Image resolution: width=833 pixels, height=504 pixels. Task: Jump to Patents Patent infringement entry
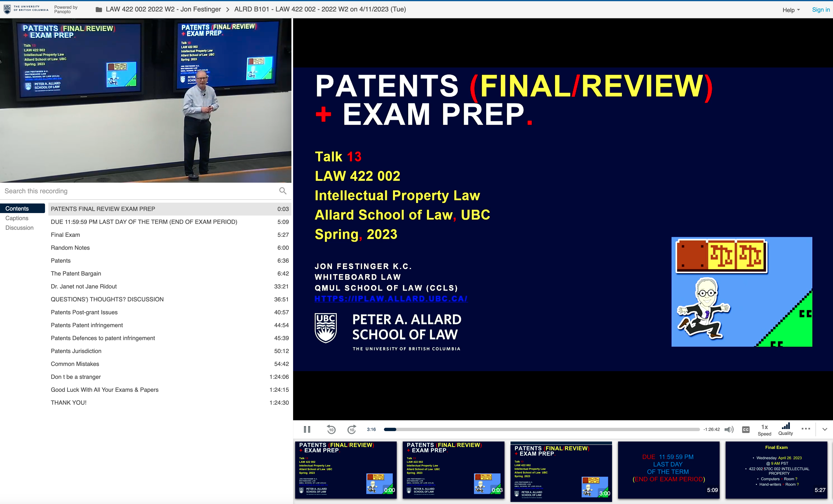(170, 325)
